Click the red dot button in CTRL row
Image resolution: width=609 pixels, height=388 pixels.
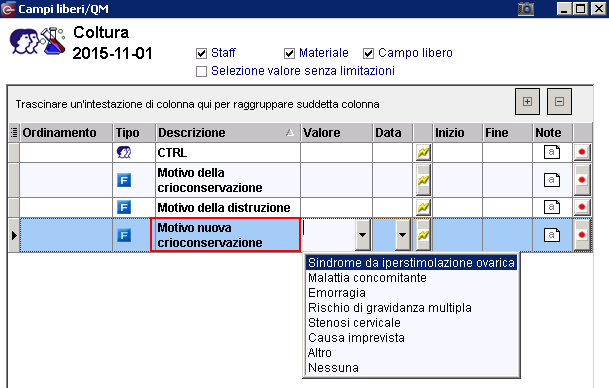[582, 152]
